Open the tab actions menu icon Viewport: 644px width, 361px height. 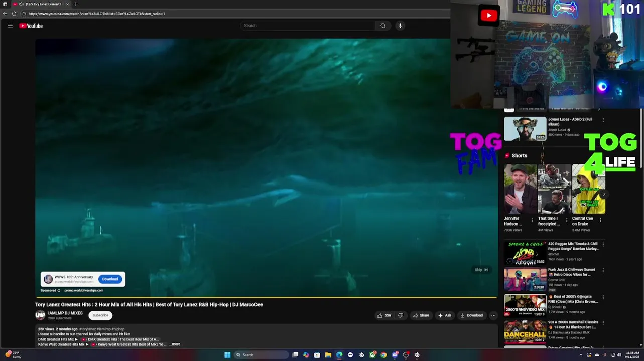(5, 4)
